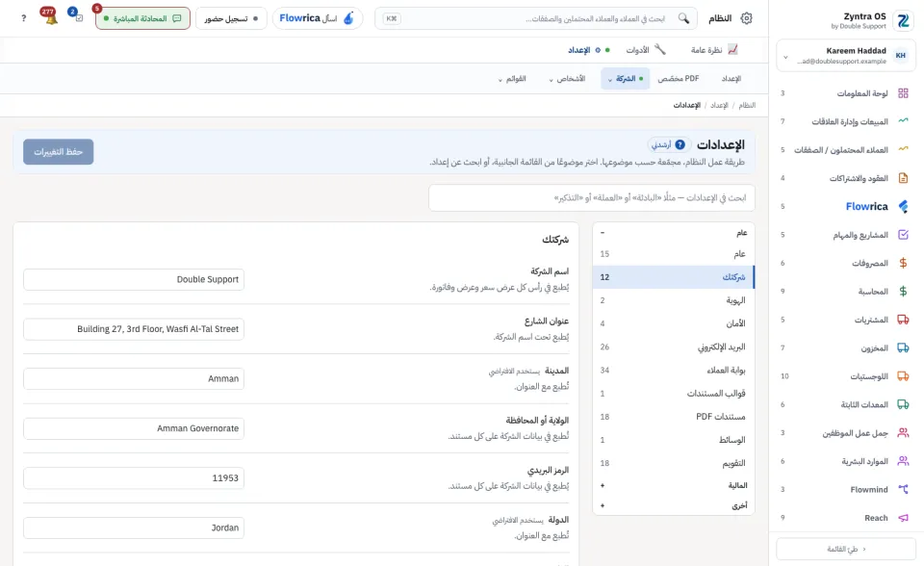Open the PDF مخصص sub-tab
The image size is (924, 566).
[x=679, y=78]
